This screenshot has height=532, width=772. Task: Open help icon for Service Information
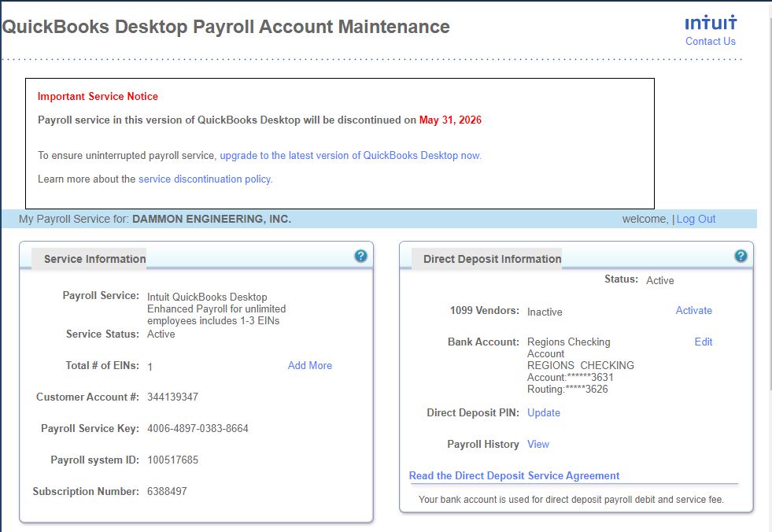360,256
